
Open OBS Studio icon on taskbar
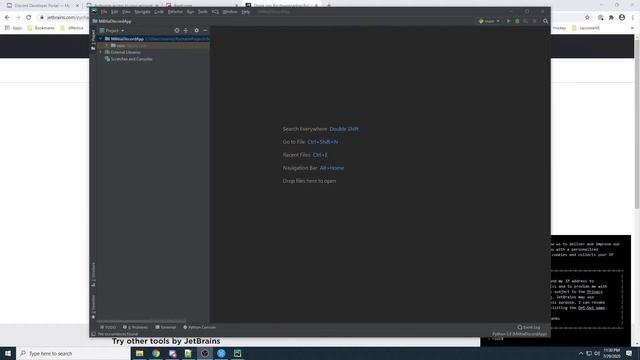point(205,353)
